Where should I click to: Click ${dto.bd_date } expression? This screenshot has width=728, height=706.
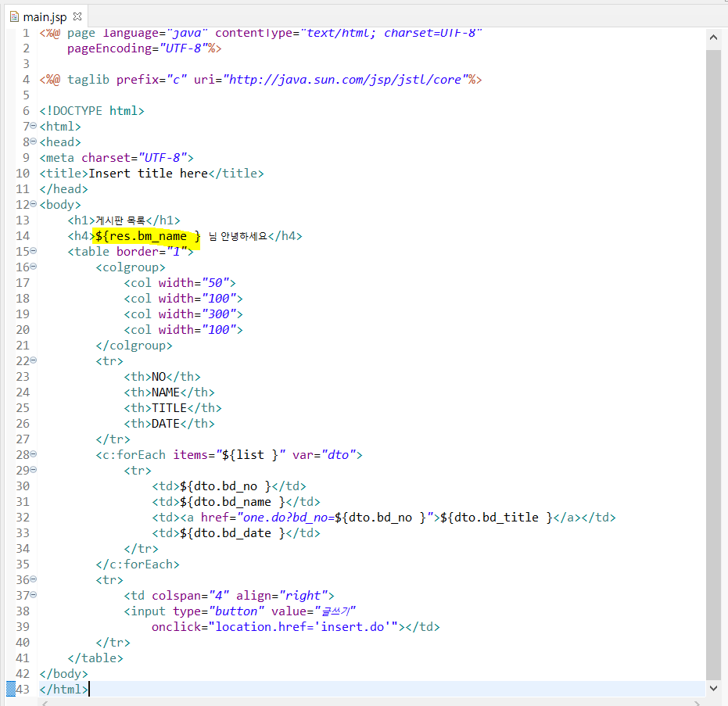tap(232, 533)
